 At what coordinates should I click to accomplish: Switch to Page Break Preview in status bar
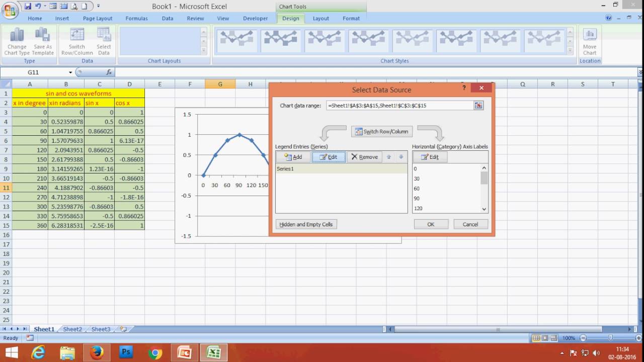point(553,338)
